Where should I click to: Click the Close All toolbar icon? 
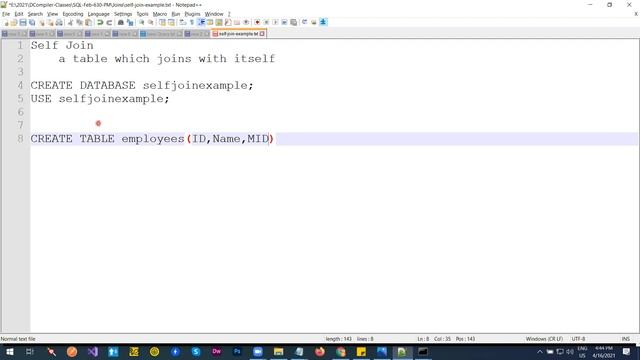point(51,22)
